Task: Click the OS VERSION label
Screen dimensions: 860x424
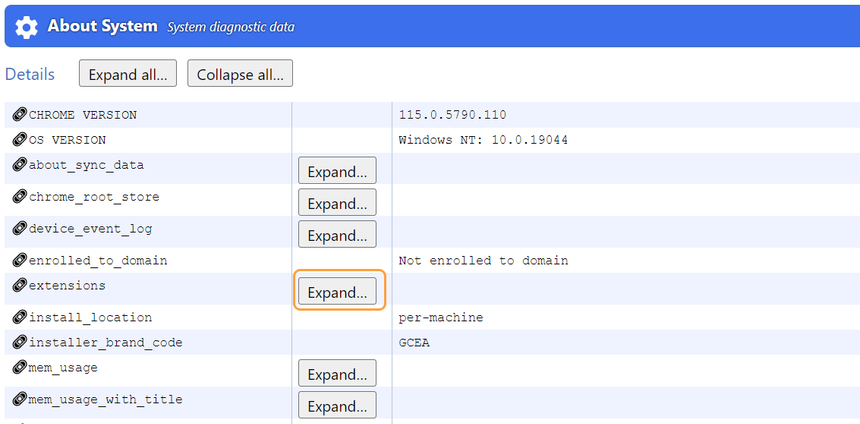Action: point(67,140)
